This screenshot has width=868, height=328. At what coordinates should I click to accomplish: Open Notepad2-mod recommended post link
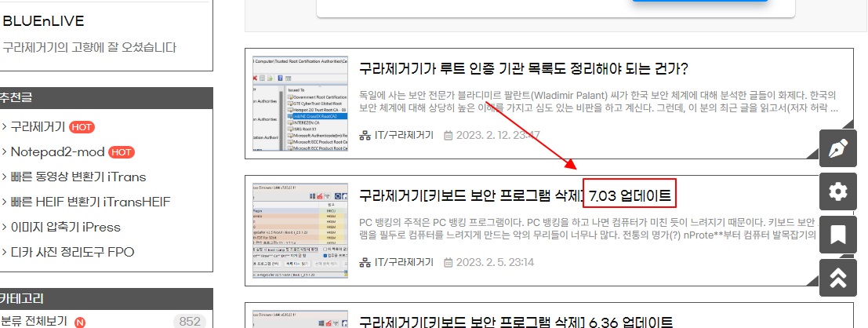pyautogui.click(x=57, y=151)
